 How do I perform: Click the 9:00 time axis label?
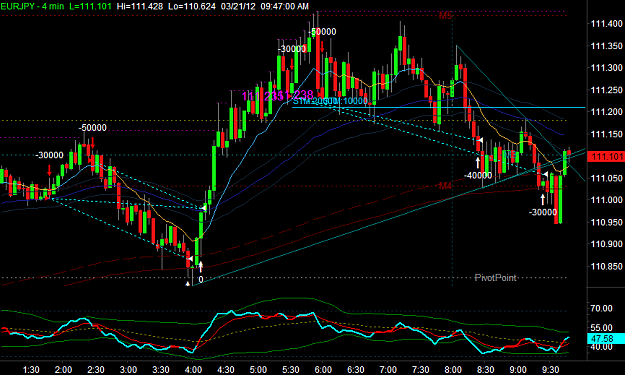[518, 369]
